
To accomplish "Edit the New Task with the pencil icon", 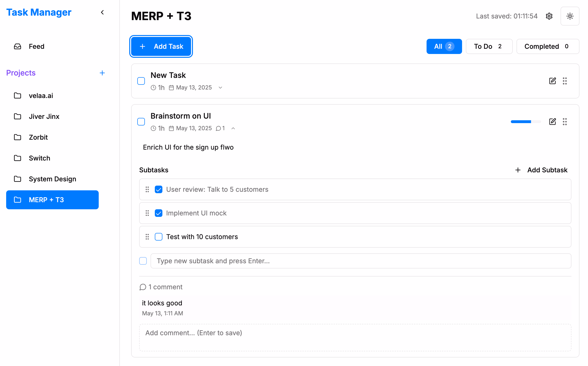I will pyautogui.click(x=552, y=81).
